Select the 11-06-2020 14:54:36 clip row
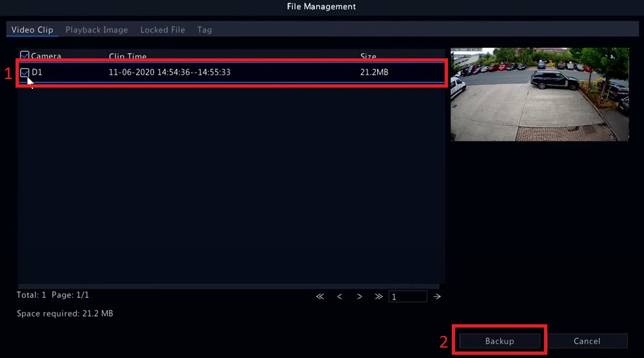The width and height of the screenshot is (644, 358). [169, 73]
